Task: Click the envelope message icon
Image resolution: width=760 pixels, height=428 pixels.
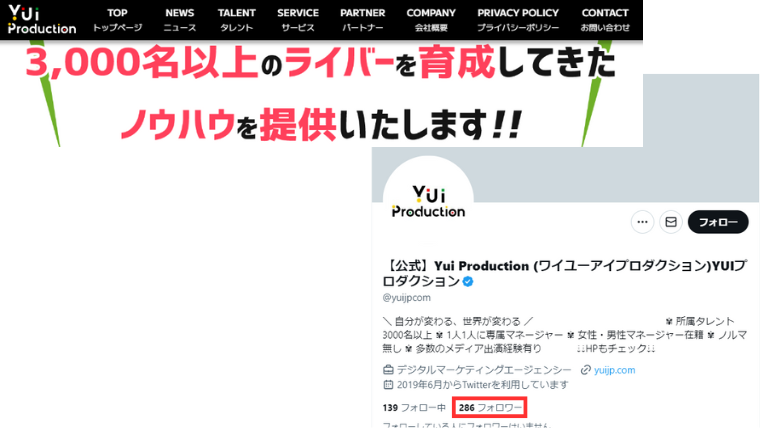Action: click(671, 222)
